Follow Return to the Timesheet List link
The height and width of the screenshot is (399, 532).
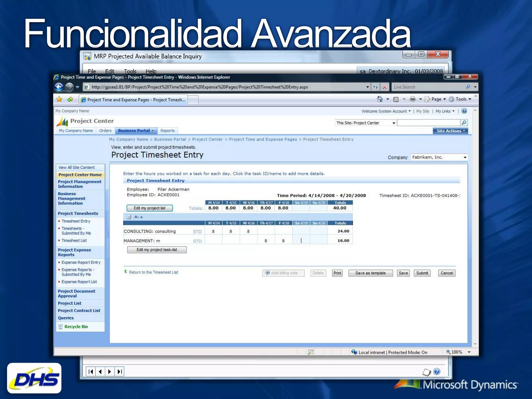[154, 272]
